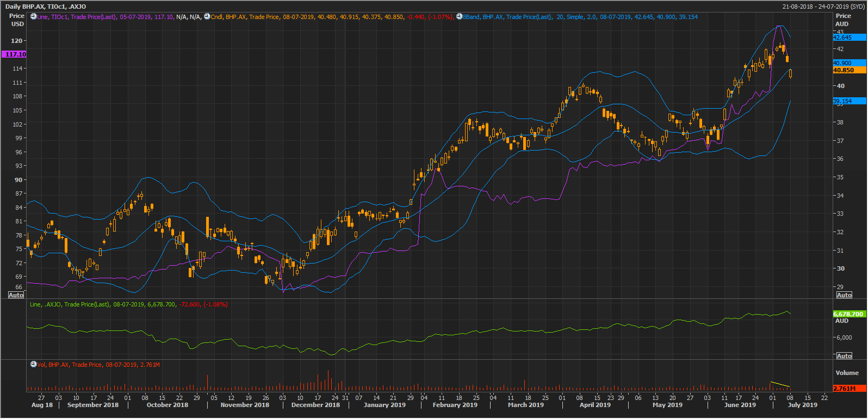Image resolution: width=868 pixels, height=419 pixels.
Task: Toggle Auto scale on the .AXJO index panel
Action: point(844,356)
